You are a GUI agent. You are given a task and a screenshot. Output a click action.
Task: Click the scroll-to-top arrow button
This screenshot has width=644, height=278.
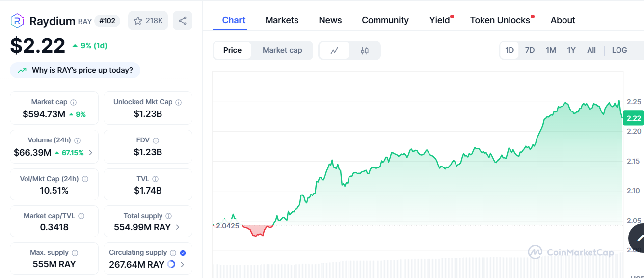click(638, 238)
